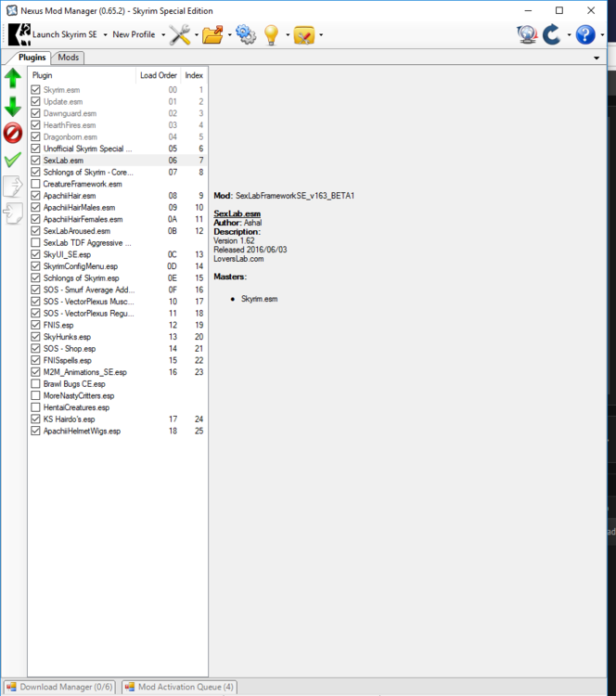Select the Schlongs of Skyrim.esp row
The height and width of the screenshot is (696, 616).
118,277
